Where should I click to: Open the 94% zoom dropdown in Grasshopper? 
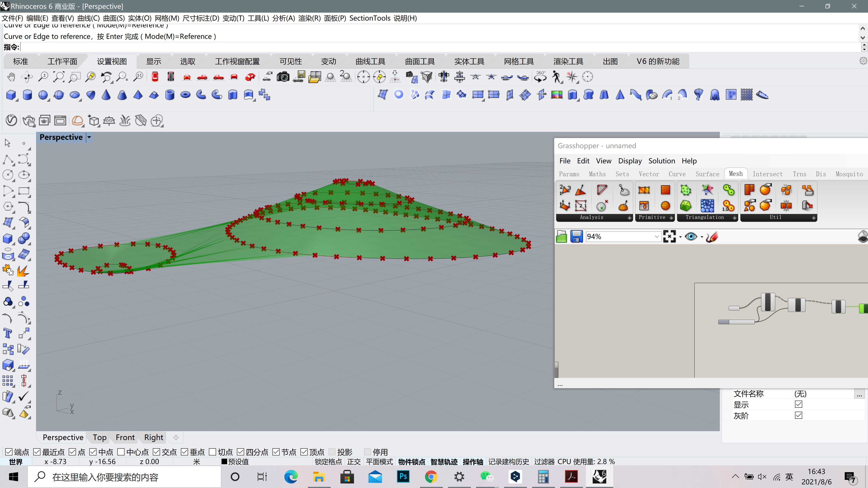(657, 237)
